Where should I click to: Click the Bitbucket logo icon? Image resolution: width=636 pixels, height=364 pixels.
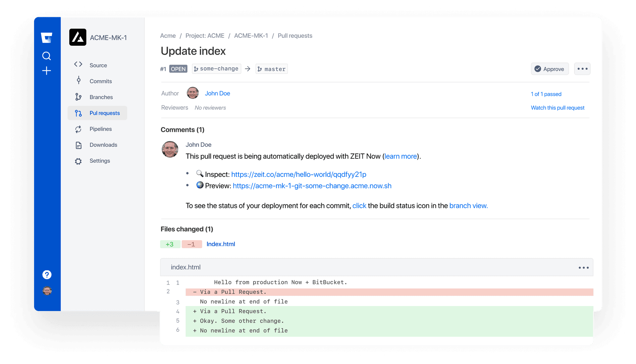tap(46, 38)
